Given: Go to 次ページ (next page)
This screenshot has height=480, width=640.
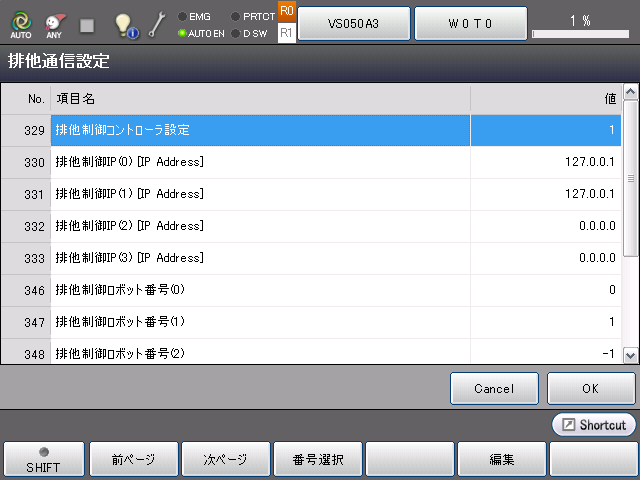Looking at the screenshot, I should coord(226,460).
